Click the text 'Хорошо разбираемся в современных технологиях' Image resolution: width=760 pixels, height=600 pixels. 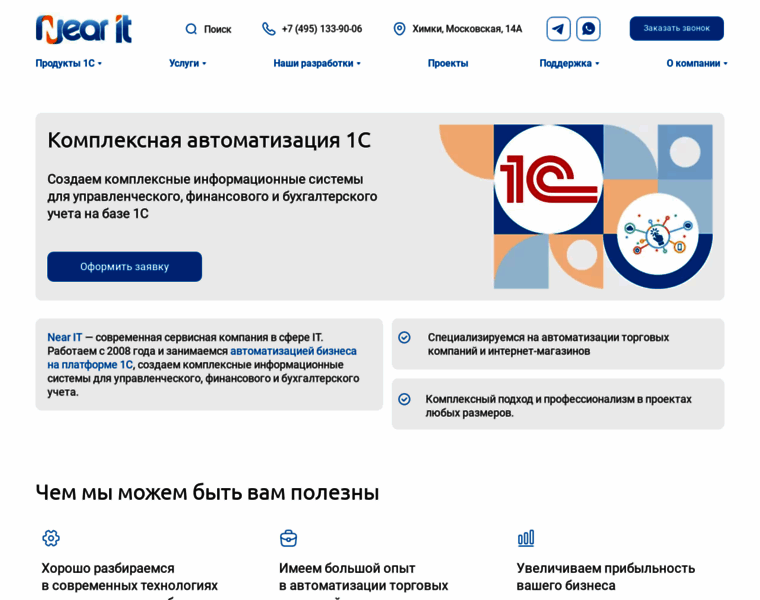click(129, 577)
